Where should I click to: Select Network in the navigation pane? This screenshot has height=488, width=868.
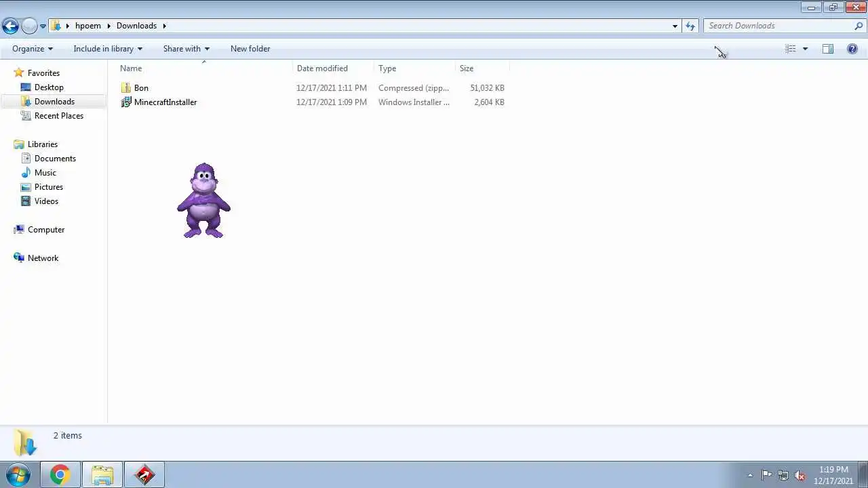[43, 258]
